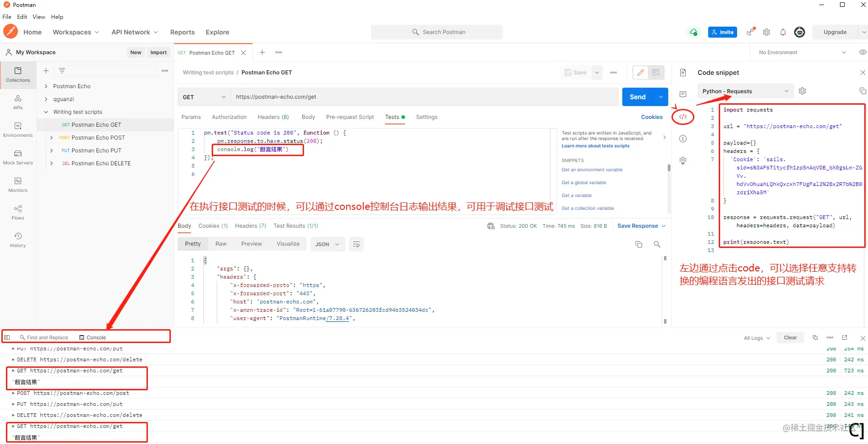Switch to the Pre-request Script tab

coord(350,117)
